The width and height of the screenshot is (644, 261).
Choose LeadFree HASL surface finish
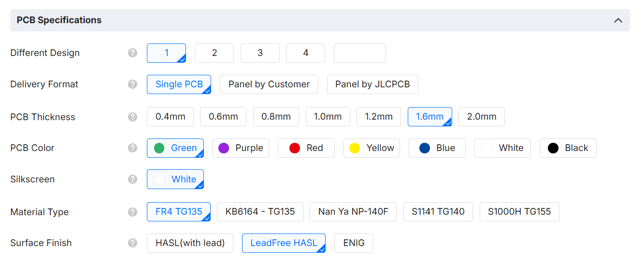click(x=284, y=243)
